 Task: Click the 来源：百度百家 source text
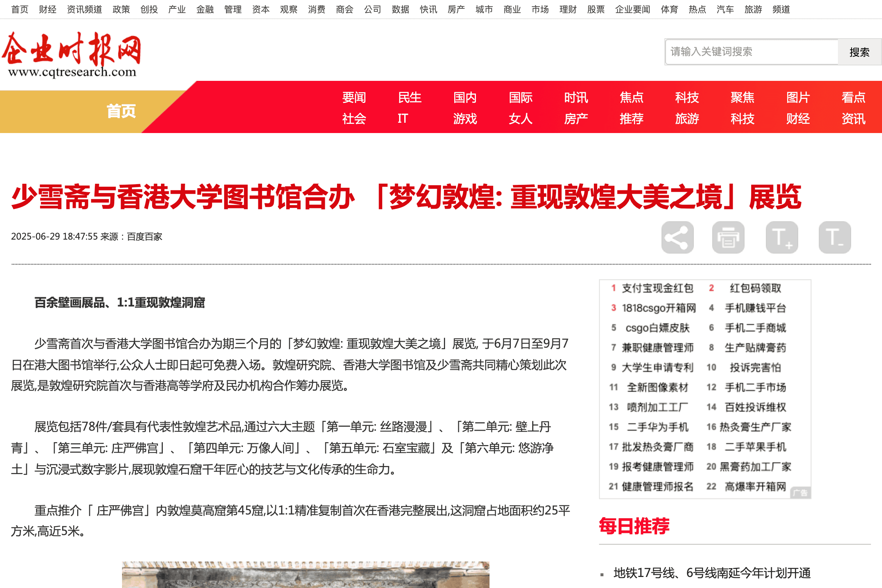coord(131,237)
